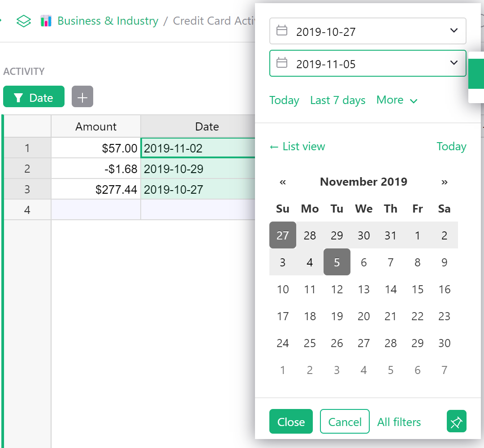Click the stacked layers icon in the breadcrumb
This screenshot has height=448, width=484.
23,21
